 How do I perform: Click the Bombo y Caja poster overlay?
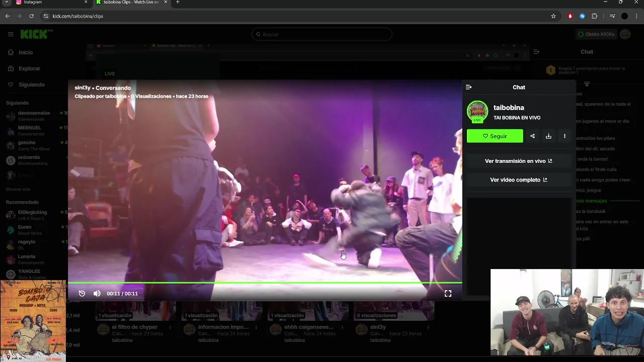click(33, 321)
